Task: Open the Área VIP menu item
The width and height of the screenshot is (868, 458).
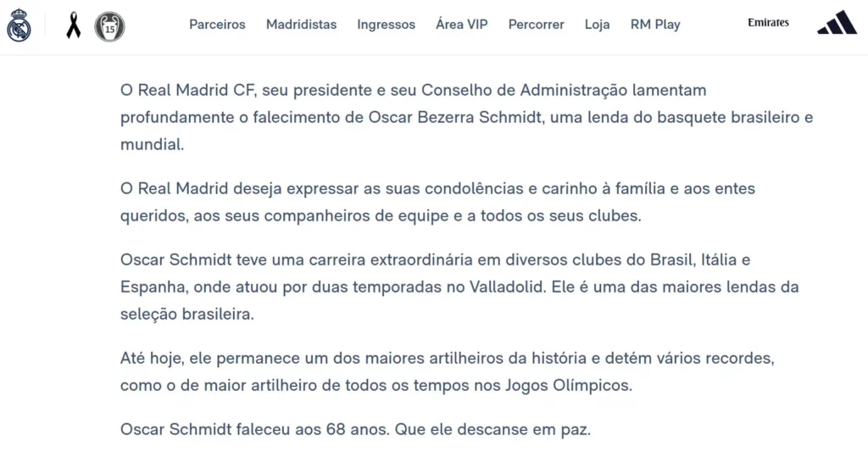Action: (461, 25)
